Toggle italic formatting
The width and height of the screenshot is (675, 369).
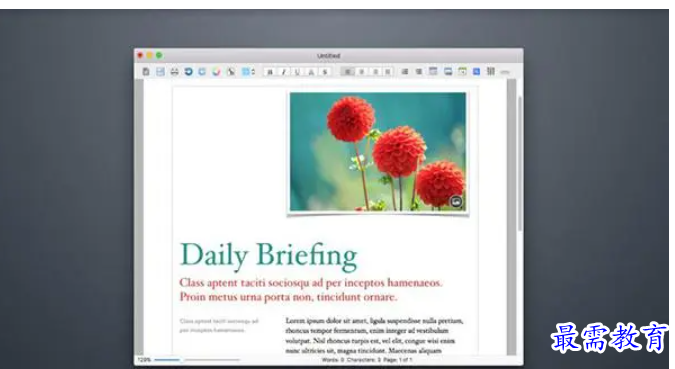click(x=283, y=72)
